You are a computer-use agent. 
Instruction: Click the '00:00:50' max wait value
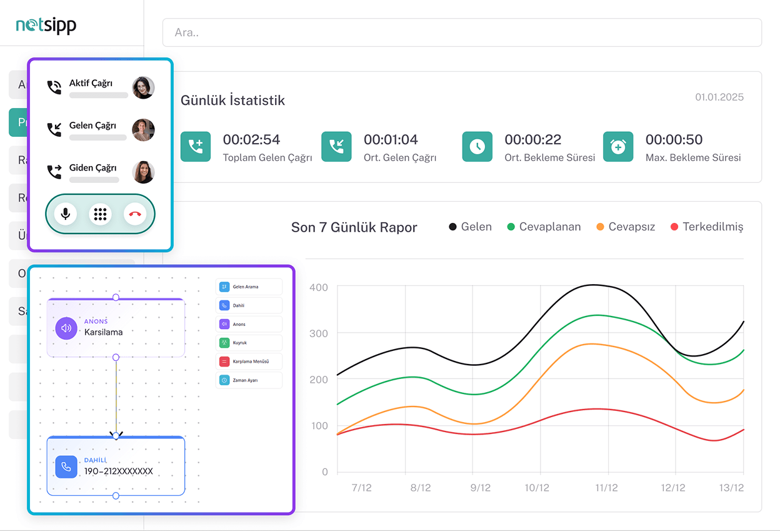point(674,139)
